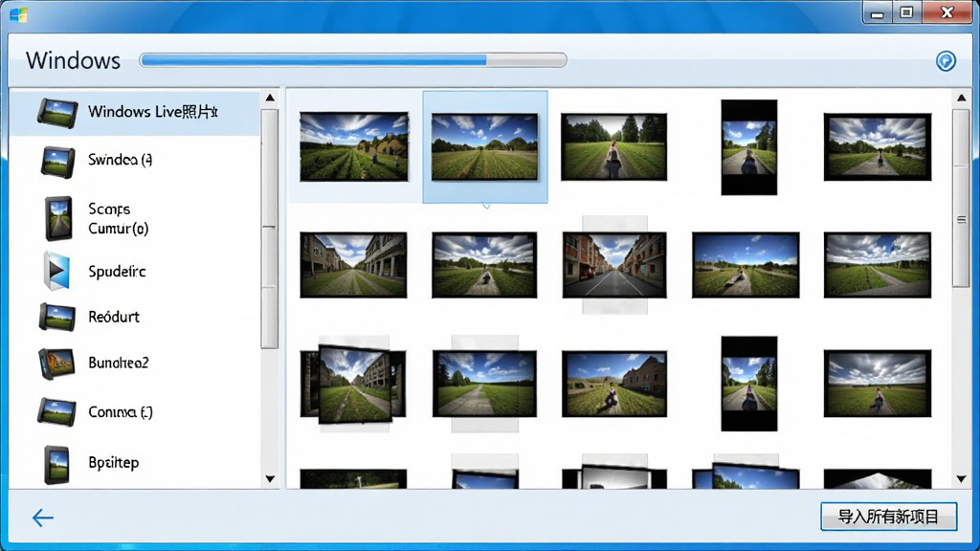Click photo grid scrollbar down arrow
Viewport: 980px width, 551px height.
961,479
